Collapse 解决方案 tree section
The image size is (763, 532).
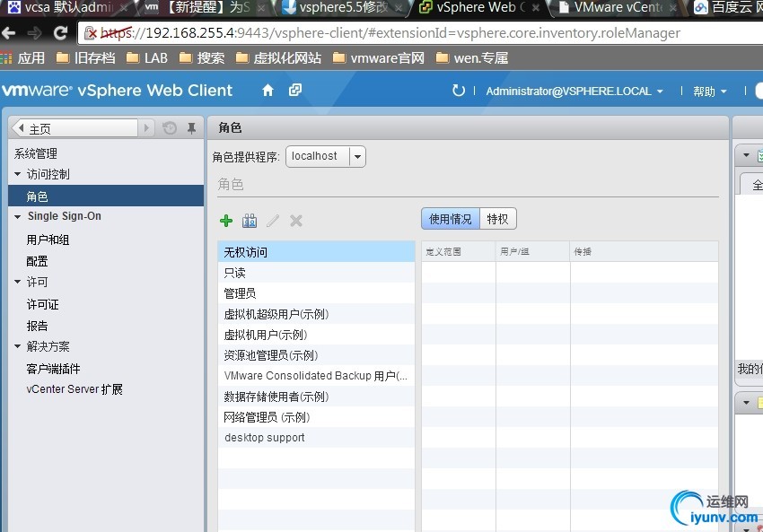(18, 346)
